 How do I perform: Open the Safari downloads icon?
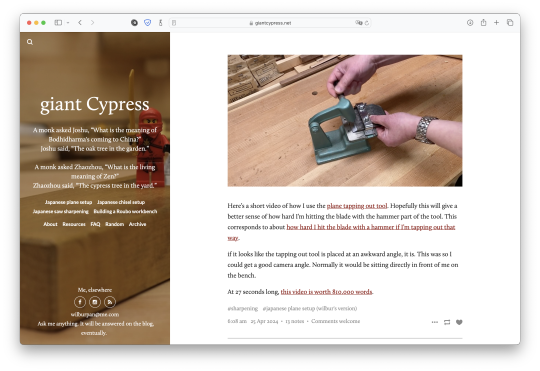pyautogui.click(x=470, y=23)
